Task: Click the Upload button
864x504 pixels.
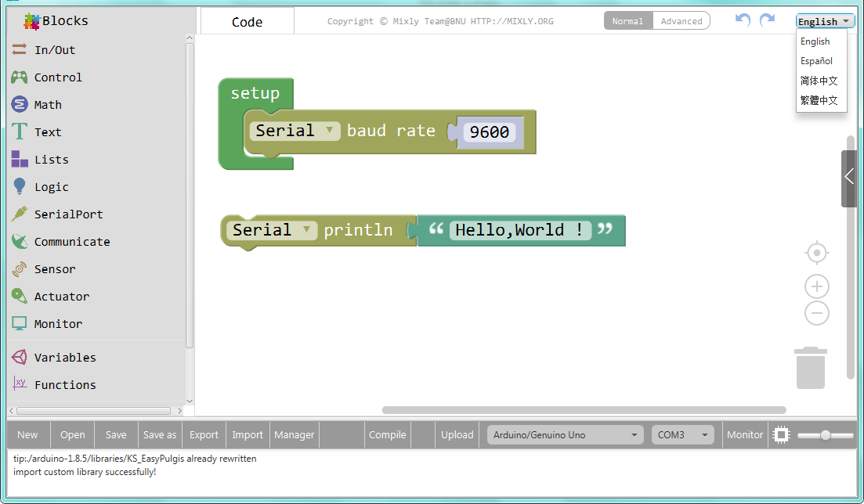Action: pos(457,435)
